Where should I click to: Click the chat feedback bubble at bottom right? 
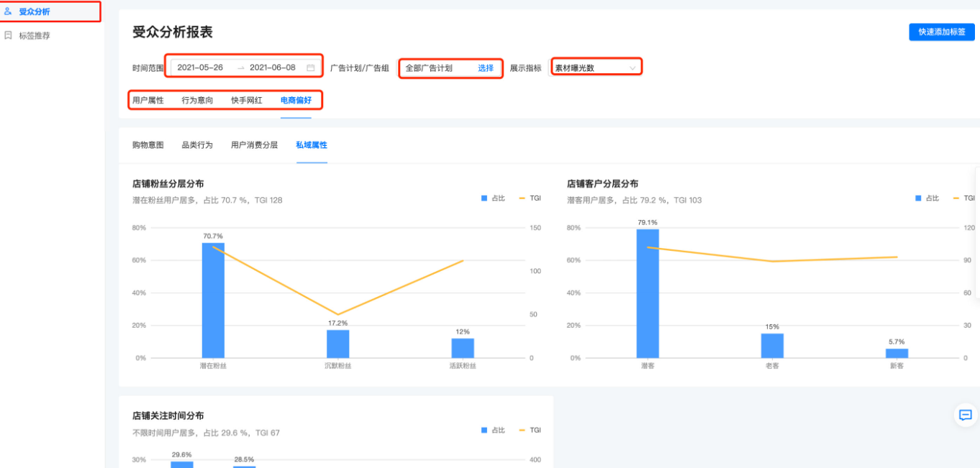pos(964,416)
